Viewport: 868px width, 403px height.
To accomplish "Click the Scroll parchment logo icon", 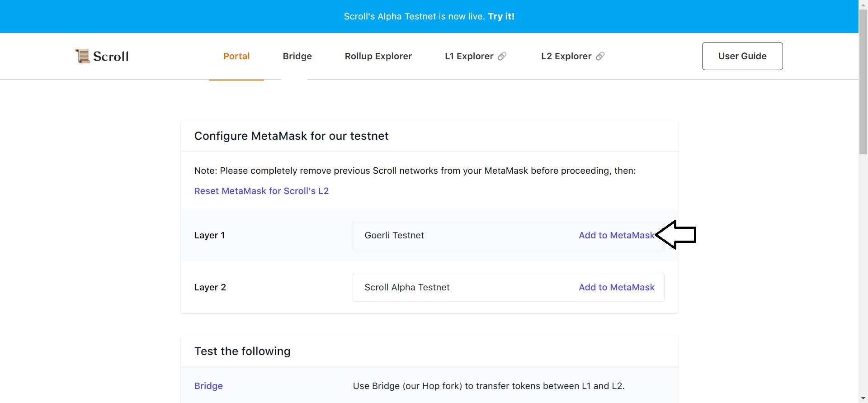I will 83,56.
